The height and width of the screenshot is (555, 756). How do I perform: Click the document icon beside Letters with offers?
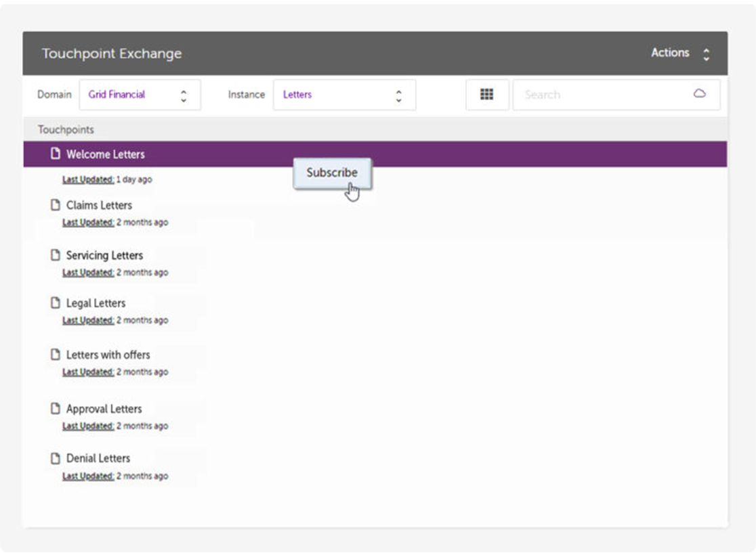[x=56, y=355]
